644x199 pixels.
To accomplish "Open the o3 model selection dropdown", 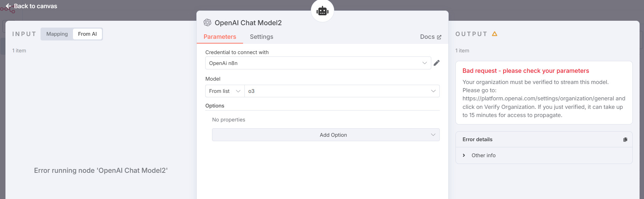I will click(x=342, y=91).
